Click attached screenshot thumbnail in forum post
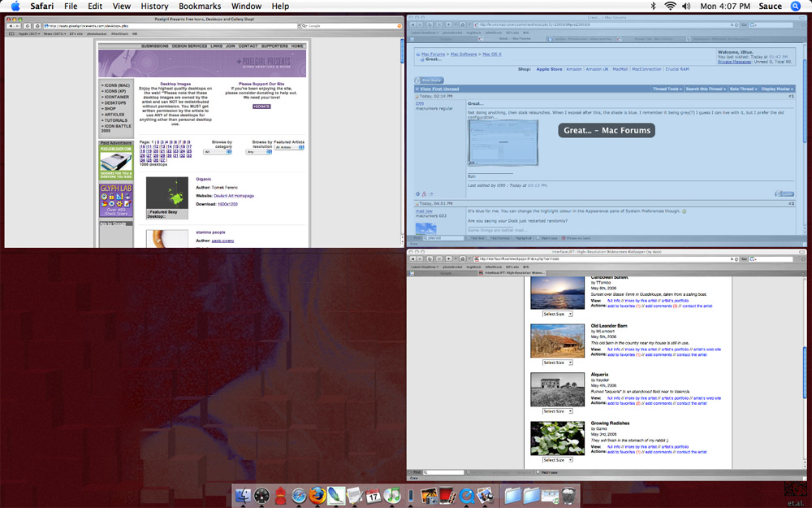 point(503,142)
